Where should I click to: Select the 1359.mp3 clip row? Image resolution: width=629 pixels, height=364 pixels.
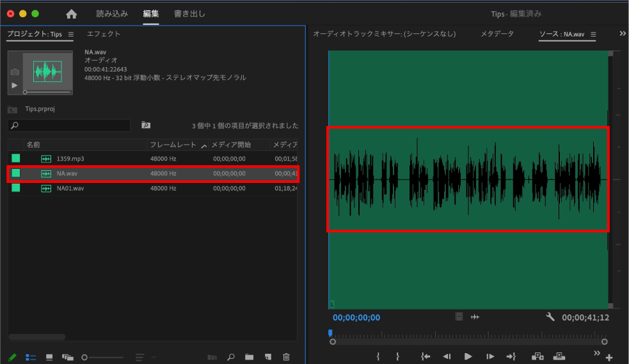click(153, 159)
